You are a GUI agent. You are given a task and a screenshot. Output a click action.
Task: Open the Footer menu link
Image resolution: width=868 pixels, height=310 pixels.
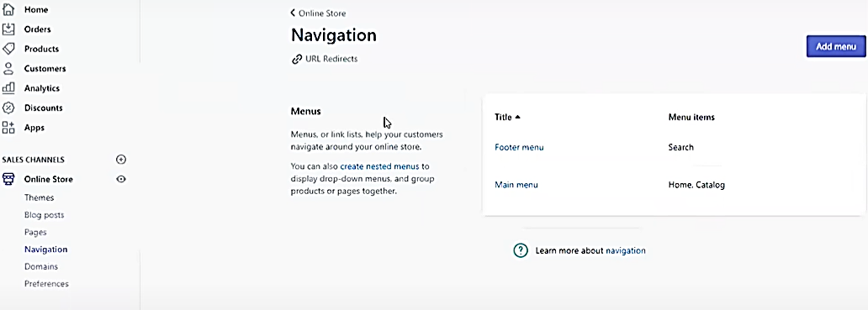tap(519, 148)
